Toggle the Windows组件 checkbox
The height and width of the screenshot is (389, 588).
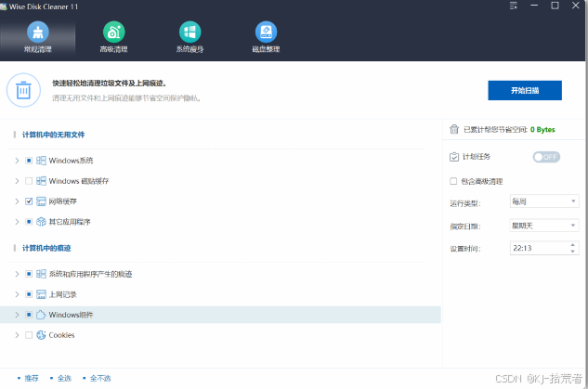click(29, 315)
